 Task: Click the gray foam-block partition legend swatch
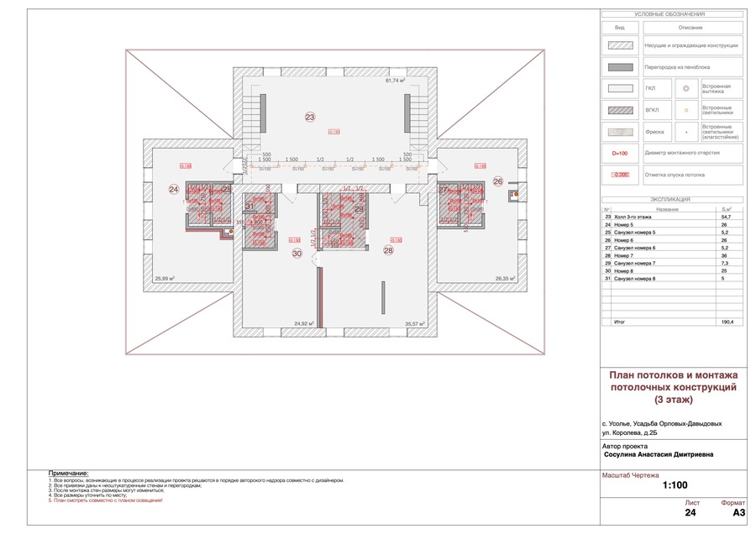620,67
